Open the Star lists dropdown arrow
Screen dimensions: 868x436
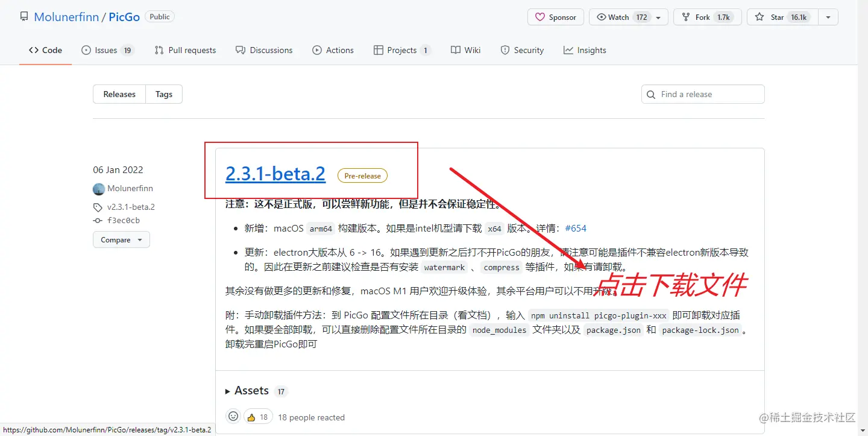tap(828, 17)
